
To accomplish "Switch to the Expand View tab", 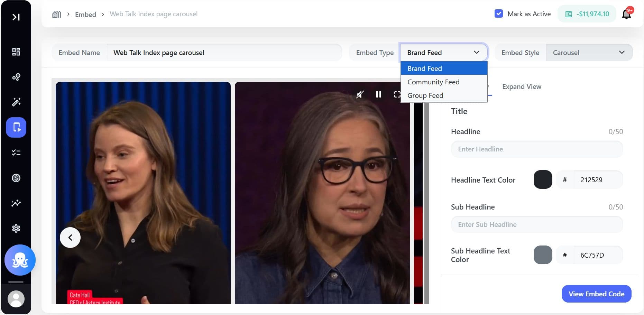I will (522, 87).
